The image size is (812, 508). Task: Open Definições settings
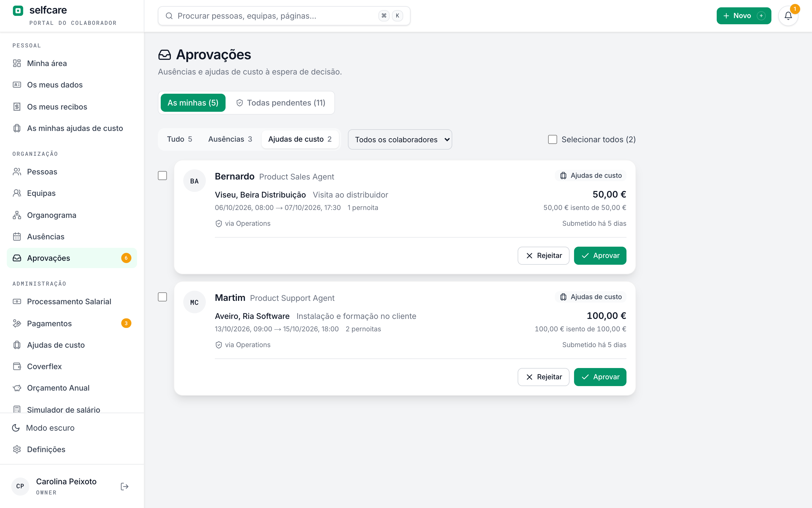(72, 449)
